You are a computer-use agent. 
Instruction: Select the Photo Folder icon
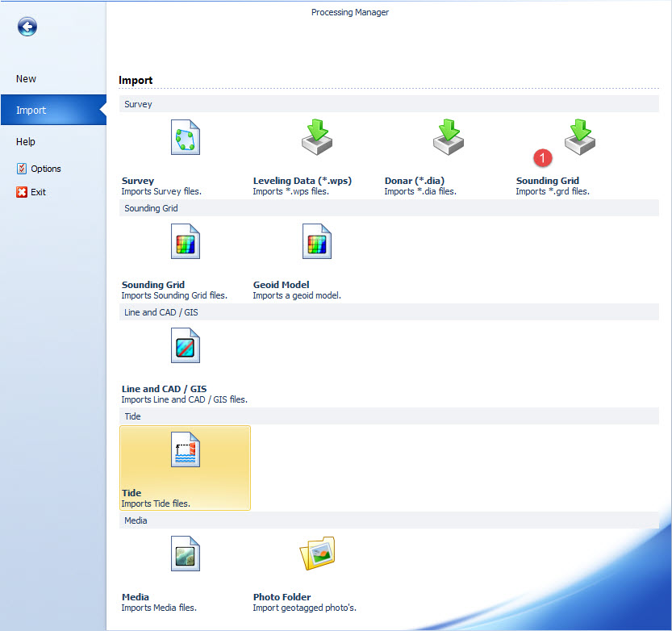[x=316, y=554]
